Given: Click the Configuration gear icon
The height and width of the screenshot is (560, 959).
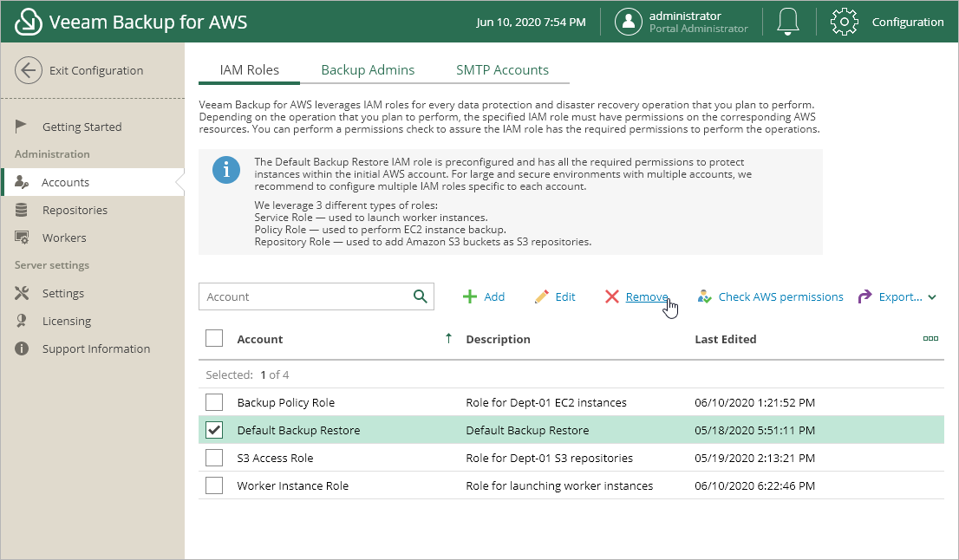Looking at the screenshot, I should pyautogui.click(x=844, y=22).
